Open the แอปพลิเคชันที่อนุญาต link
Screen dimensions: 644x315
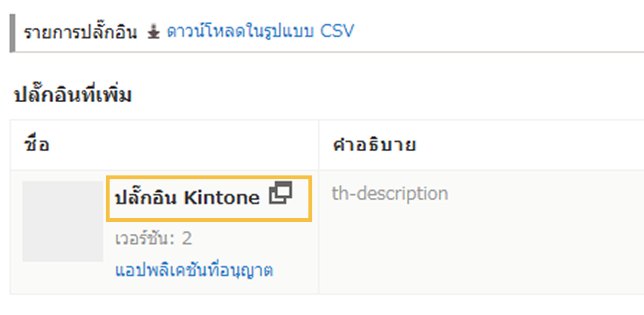[x=194, y=270]
